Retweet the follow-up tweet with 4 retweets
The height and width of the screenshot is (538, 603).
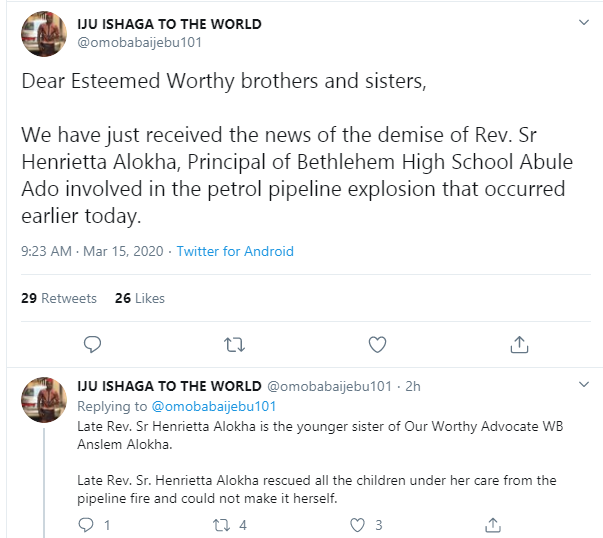(x=222, y=524)
